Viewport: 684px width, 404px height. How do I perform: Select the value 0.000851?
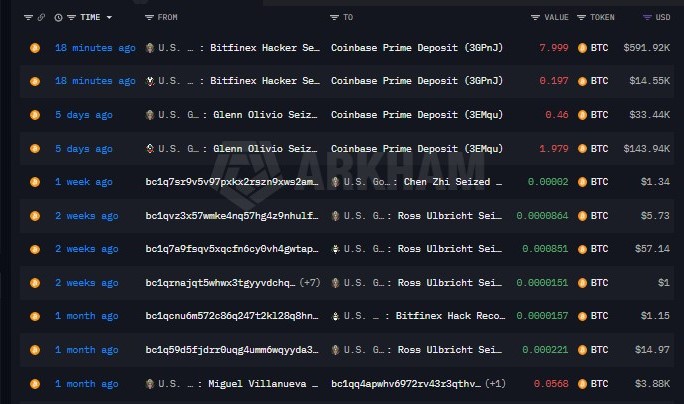[545, 249]
